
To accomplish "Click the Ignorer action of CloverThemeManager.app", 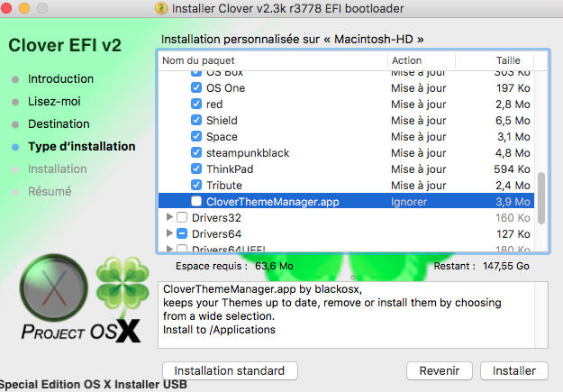I will (409, 202).
